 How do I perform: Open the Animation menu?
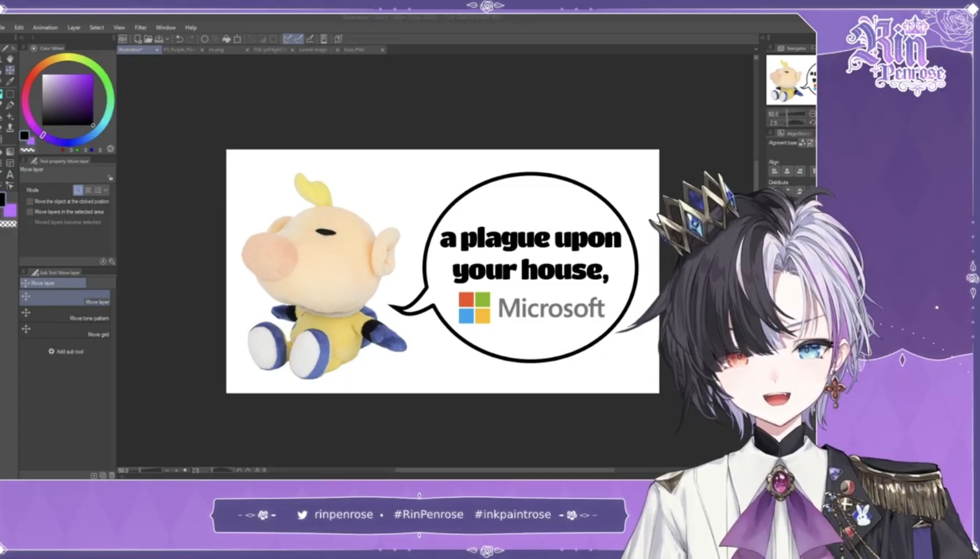[x=45, y=27]
